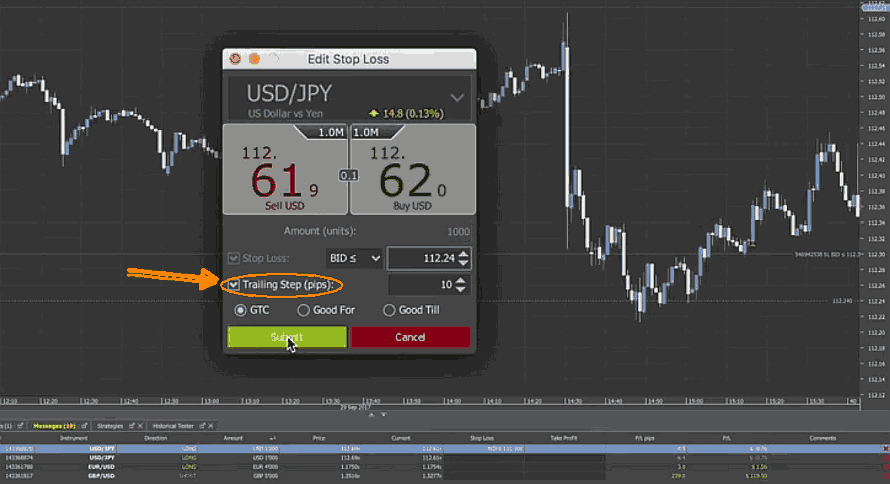Click the stop loss price field 112.24

[420, 258]
